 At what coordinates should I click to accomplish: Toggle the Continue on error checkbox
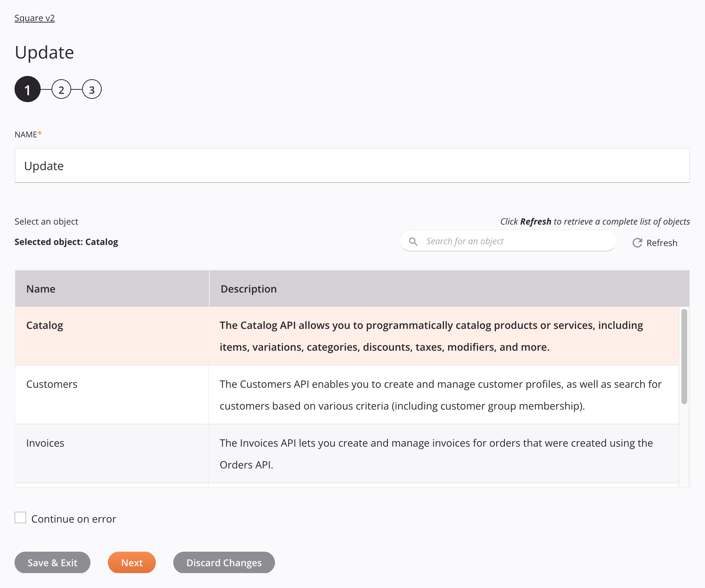pyautogui.click(x=20, y=518)
